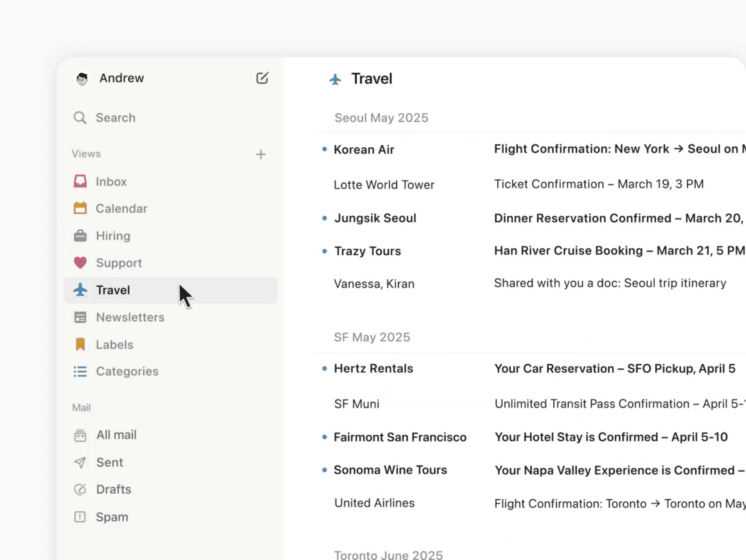
Task: Open the All mail folder
Action: (171, 435)
